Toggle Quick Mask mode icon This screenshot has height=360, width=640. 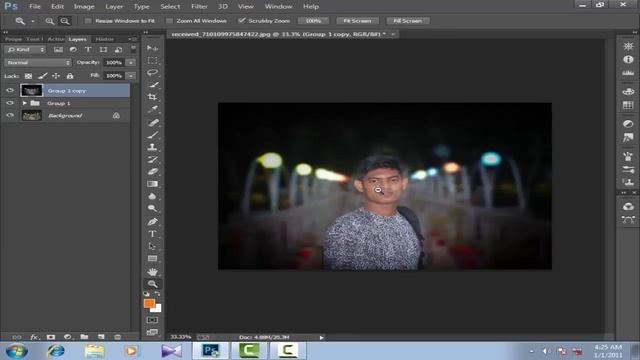[x=152, y=320]
